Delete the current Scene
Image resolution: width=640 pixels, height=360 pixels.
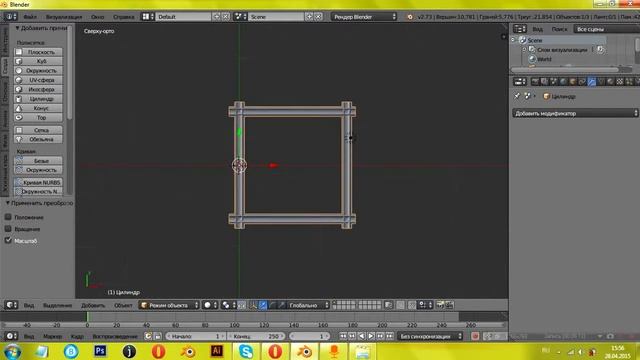(318, 17)
